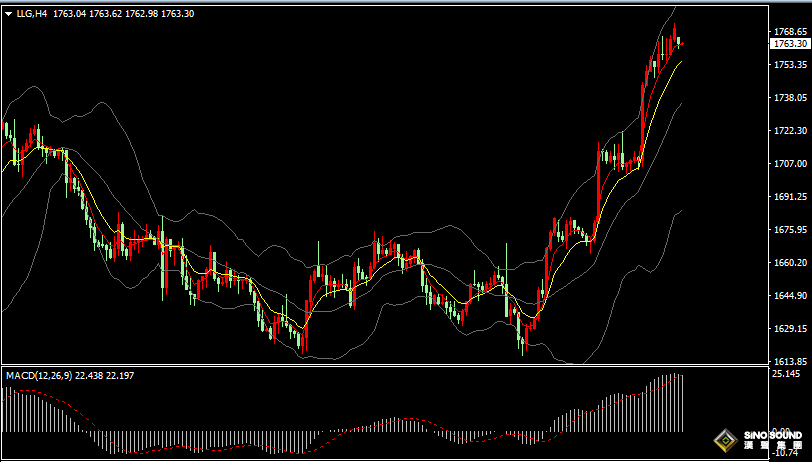Click the 1768.65 price axis label
Screen dimensions: 812x462
[x=790, y=32]
